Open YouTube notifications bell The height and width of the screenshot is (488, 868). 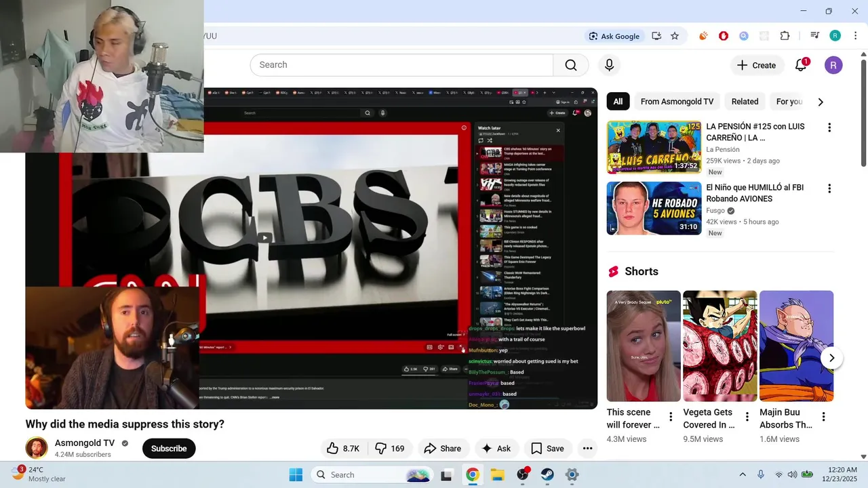pyautogui.click(x=801, y=65)
